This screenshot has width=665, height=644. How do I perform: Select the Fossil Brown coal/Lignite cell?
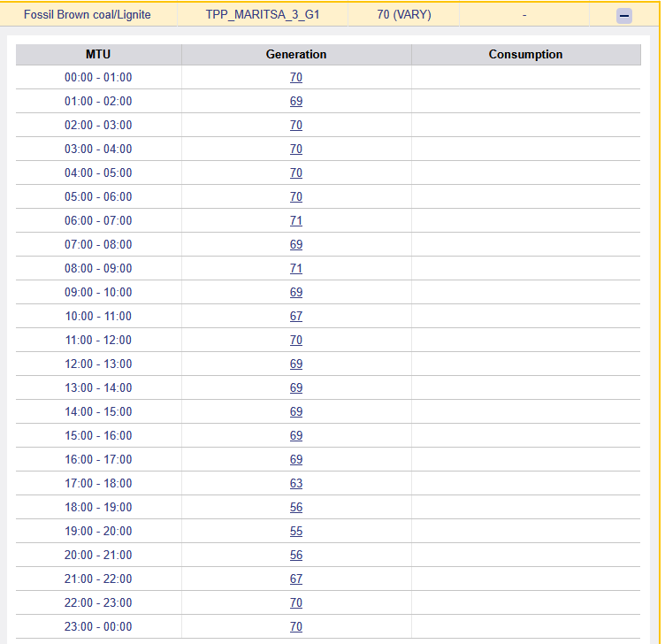(x=88, y=15)
